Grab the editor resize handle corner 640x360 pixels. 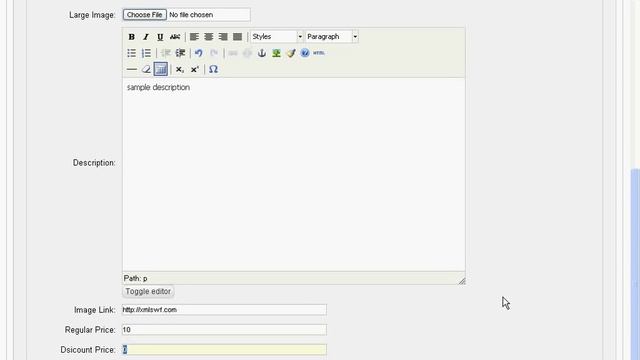pyautogui.click(x=462, y=281)
